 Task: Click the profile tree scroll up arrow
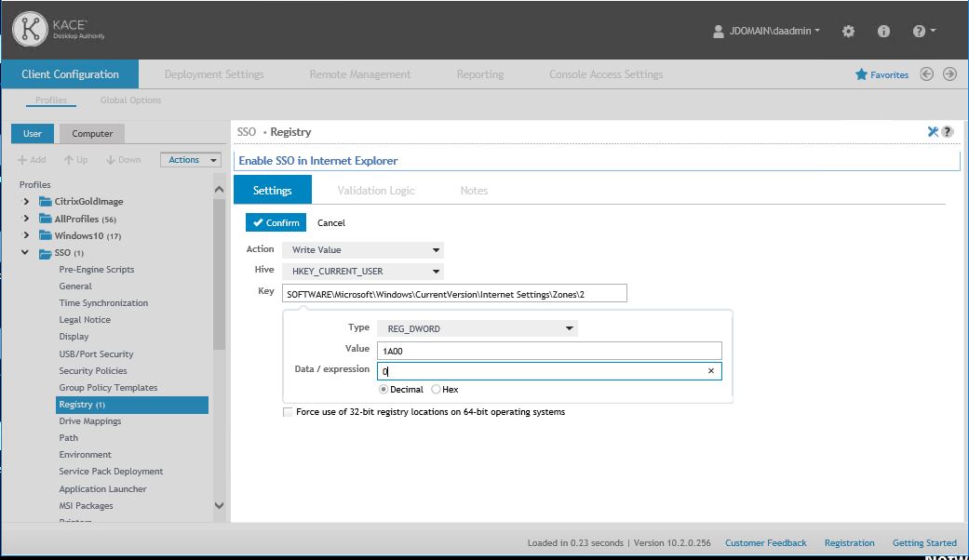[219, 189]
